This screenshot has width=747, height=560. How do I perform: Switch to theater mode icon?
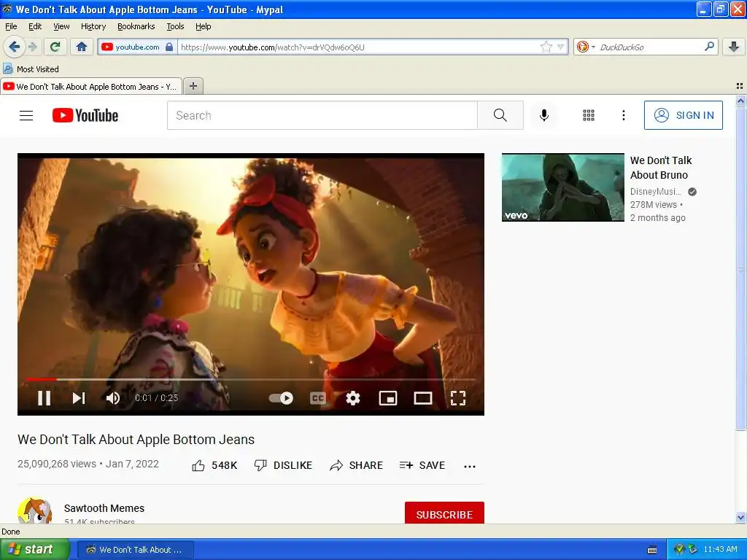[x=422, y=398]
